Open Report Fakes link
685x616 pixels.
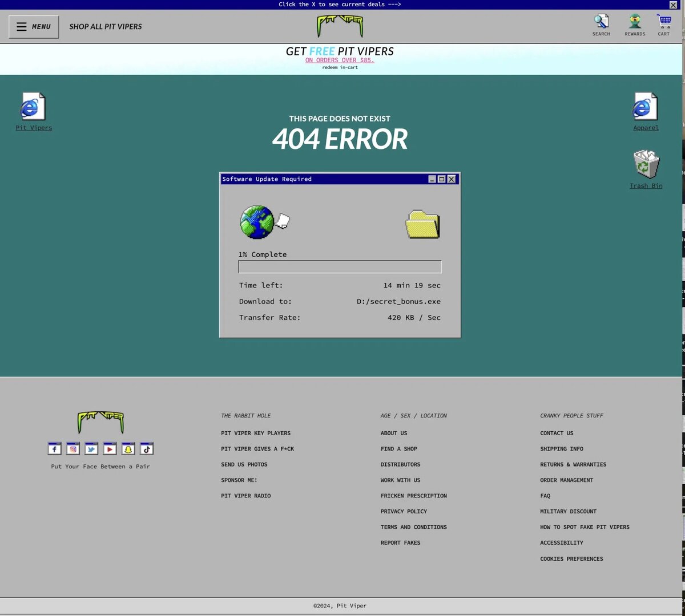(x=401, y=543)
